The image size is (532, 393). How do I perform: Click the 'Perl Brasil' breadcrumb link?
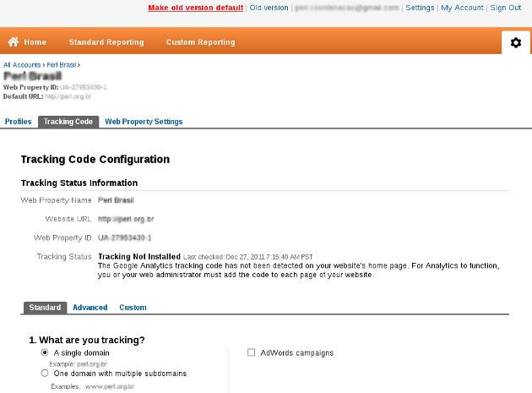62,65
